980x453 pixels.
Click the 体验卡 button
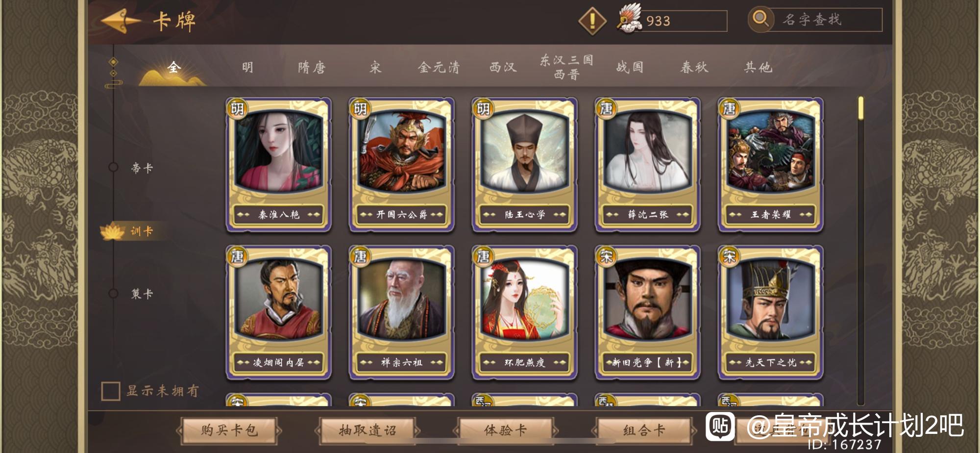(506, 430)
